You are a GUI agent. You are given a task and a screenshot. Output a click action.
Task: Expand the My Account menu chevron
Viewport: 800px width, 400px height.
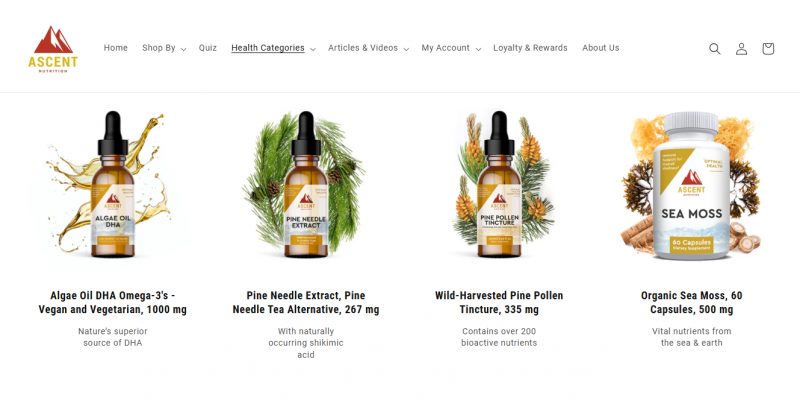pyautogui.click(x=478, y=49)
